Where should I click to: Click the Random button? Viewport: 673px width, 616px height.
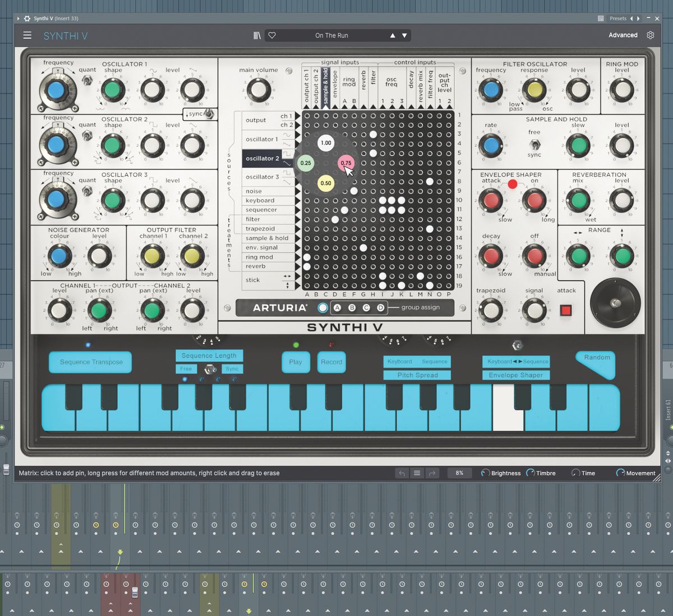click(x=596, y=363)
